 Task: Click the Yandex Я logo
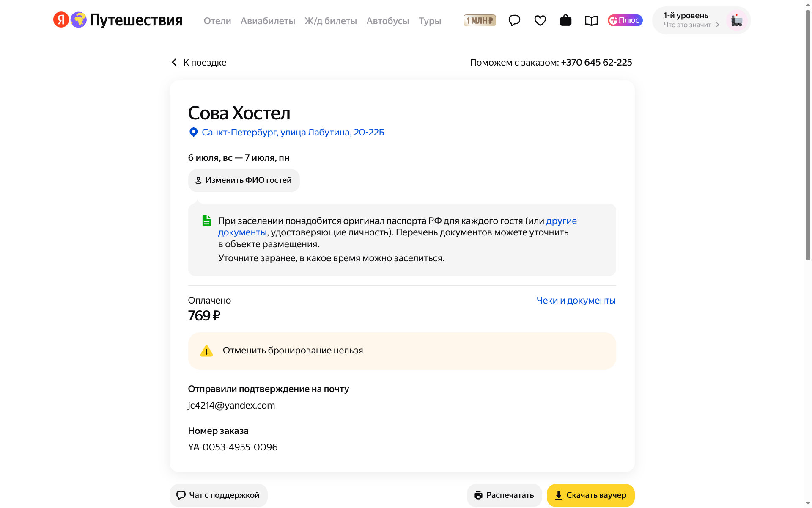[61, 19]
